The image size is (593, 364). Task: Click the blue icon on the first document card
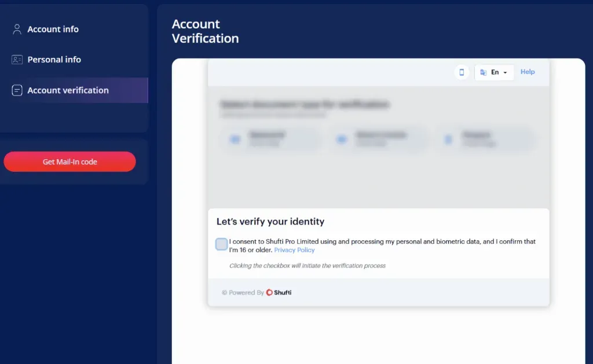click(x=235, y=139)
